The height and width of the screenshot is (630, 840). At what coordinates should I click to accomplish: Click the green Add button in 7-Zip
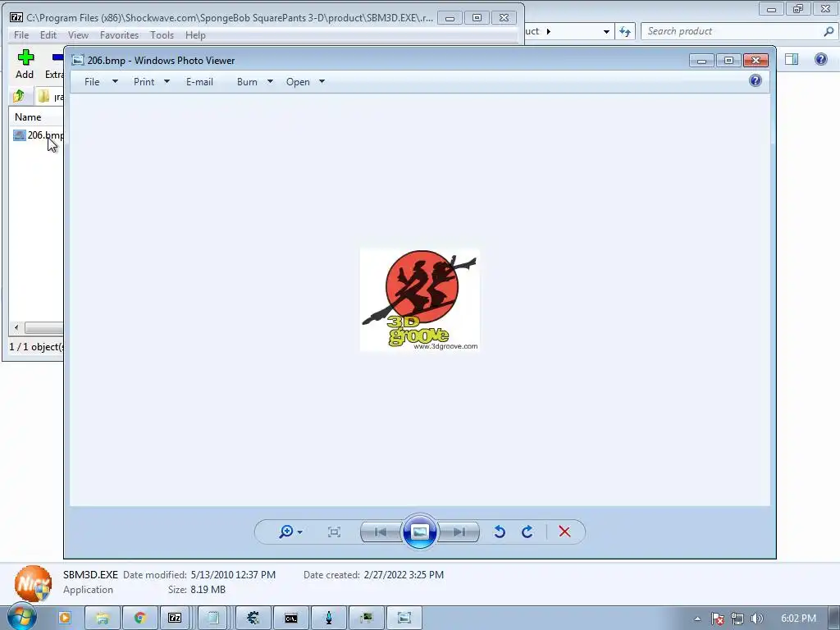click(25, 64)
